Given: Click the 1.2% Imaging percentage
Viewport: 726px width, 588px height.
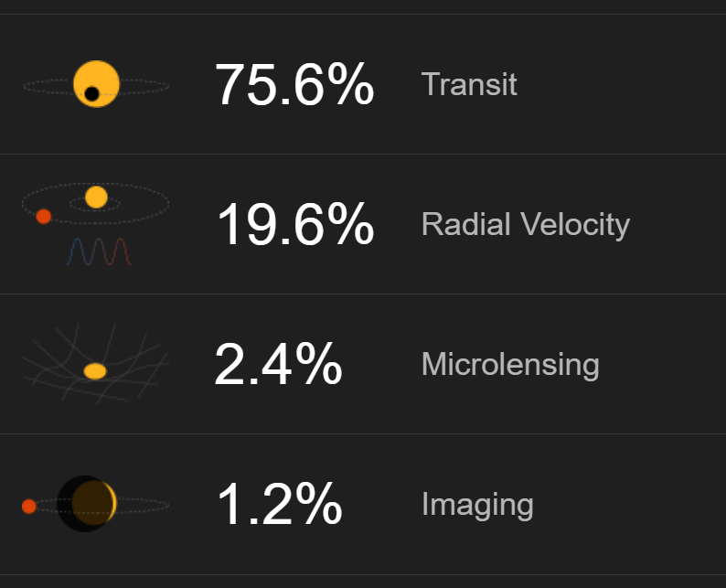Looking at the screenshot, I should click(280, 504).
